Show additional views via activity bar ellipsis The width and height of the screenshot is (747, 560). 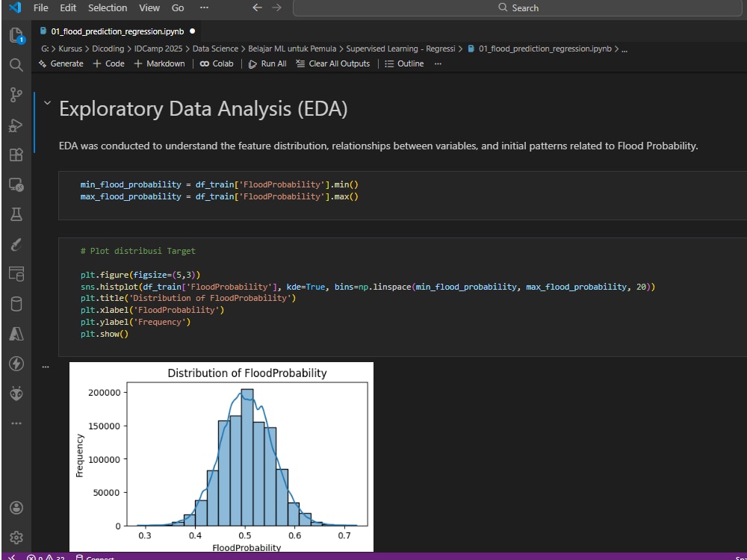point(16,423)
